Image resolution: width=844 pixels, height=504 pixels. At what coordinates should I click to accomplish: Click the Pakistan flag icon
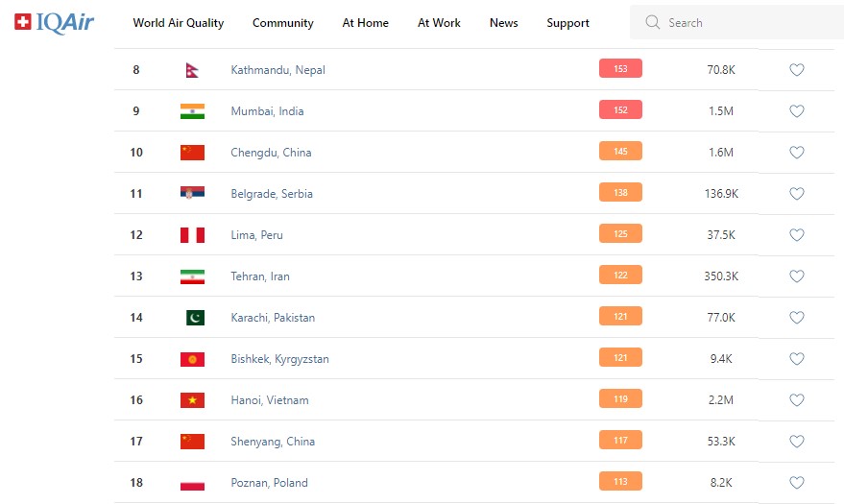195,318
